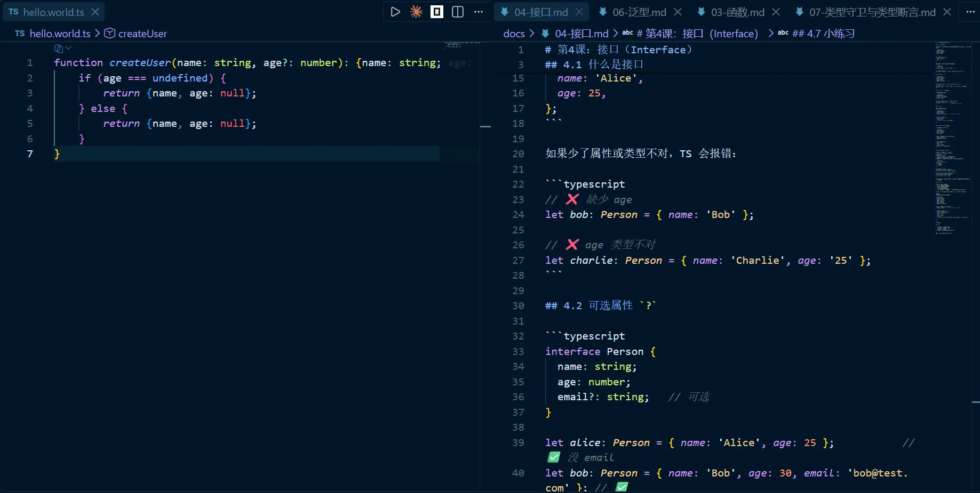
Task: Click the left editor minimap
Action: point(461,45)
